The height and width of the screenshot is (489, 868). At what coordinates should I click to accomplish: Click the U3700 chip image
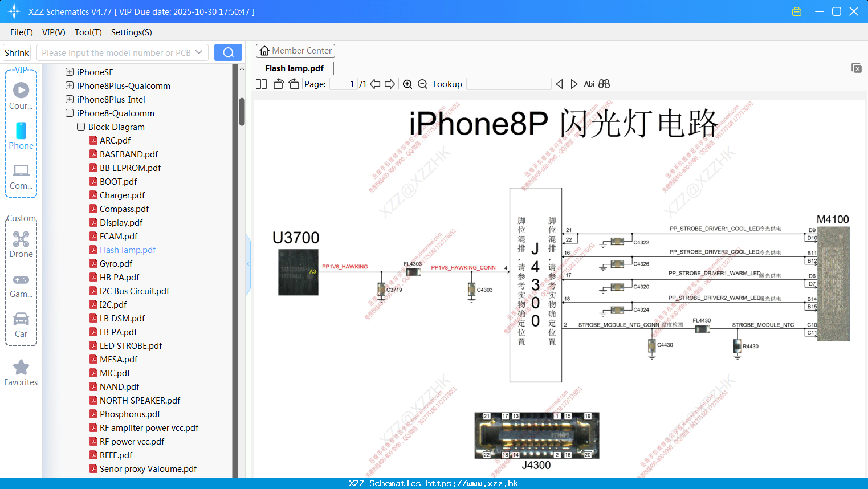[x=298, y=272]
